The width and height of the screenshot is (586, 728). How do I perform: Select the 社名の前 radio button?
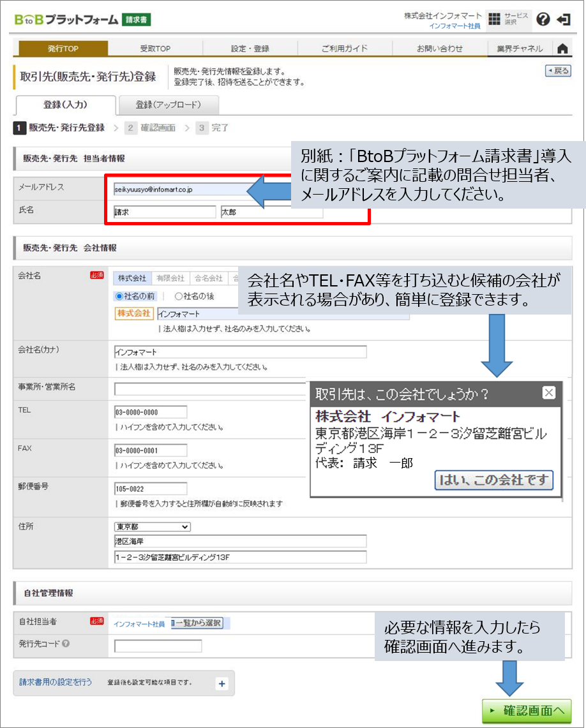tap(119, 296)
